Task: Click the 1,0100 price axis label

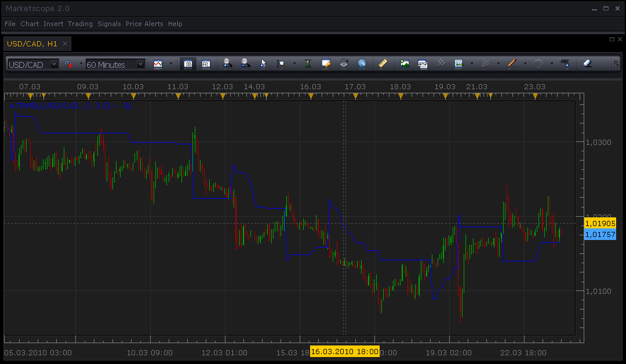Action: click(x=598, y=292)
